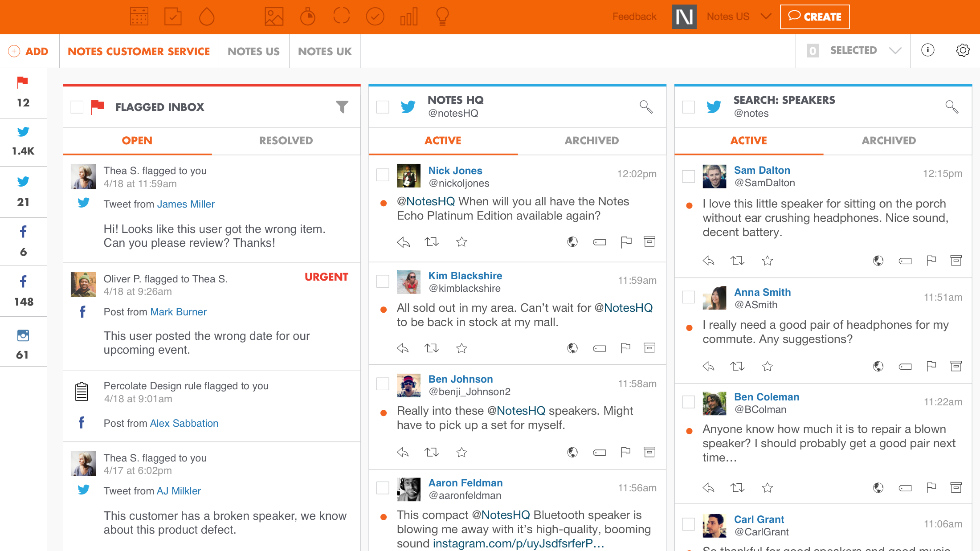The width and height of the screenshot is (980, 551).
Task: Select Nick Jones tweet checkbox
Action: click(383, 174)
